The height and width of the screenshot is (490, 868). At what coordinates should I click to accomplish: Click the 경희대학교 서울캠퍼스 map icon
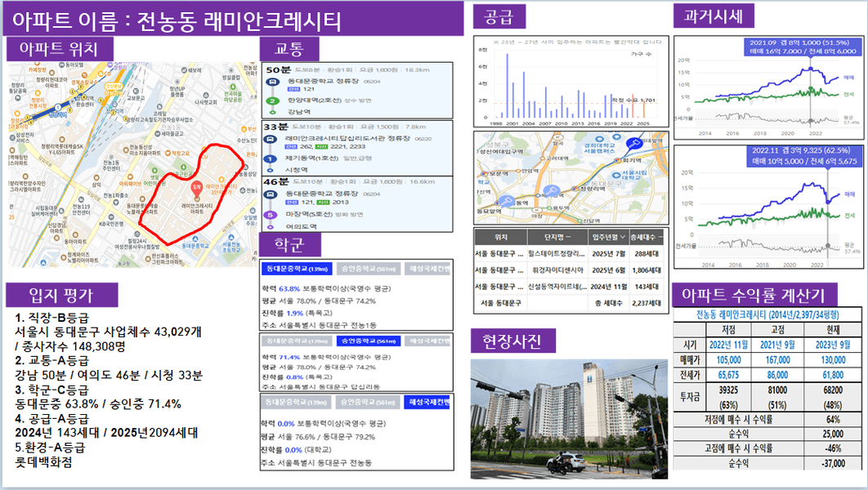(599, 140)
